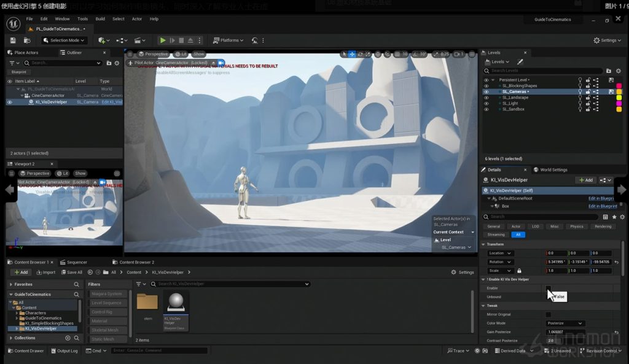This screenshot has width=629, height=364.
Task: Select the rotate gizmo tool in viewport
Action: pyautogui.click(x=360, y=54)
